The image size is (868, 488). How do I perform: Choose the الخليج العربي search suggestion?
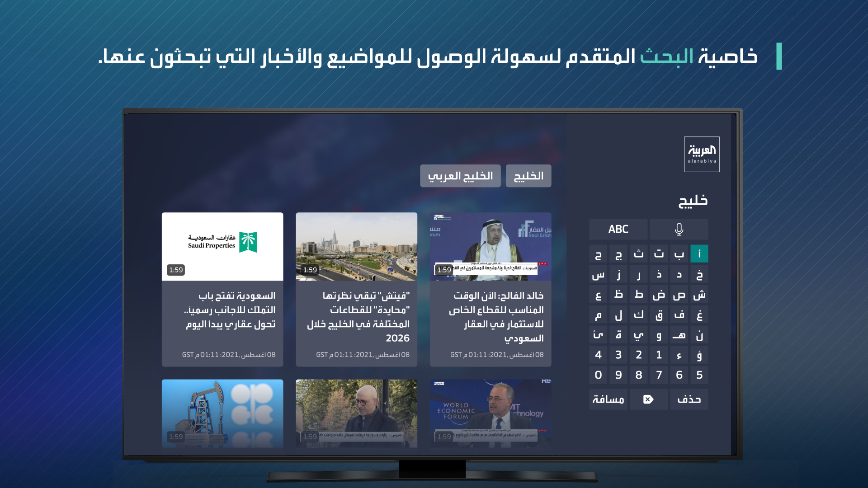point(460,176)
